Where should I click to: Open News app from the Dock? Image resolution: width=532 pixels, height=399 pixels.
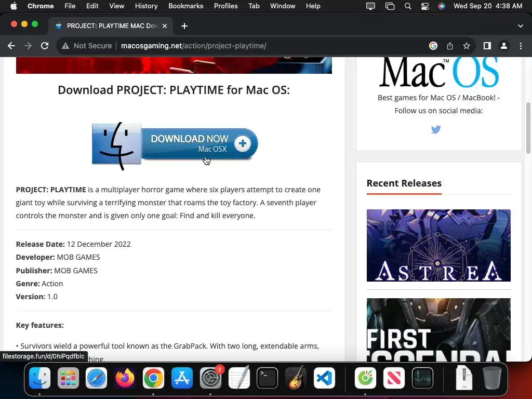tap(394, 378)
